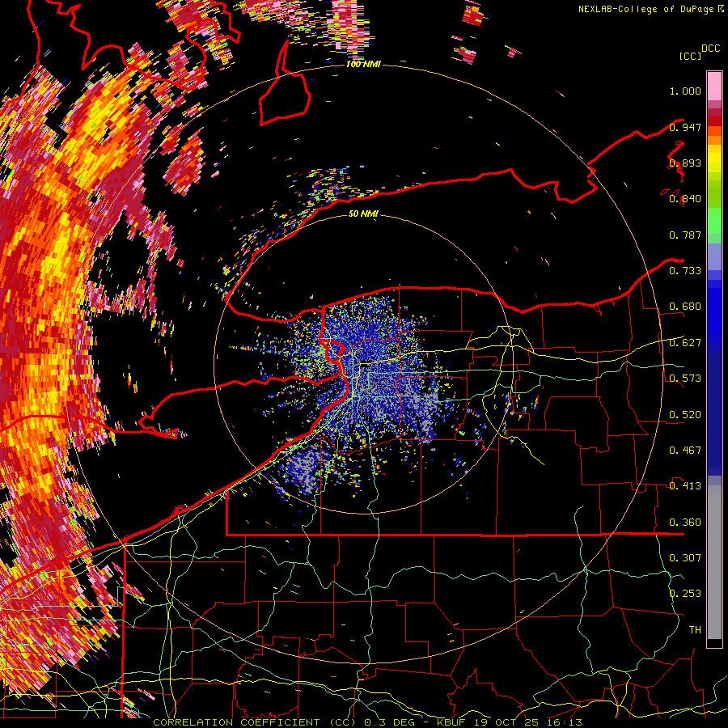
Task: Pick the bright green swatch on the color scale
Action: [x=714, y=221]
